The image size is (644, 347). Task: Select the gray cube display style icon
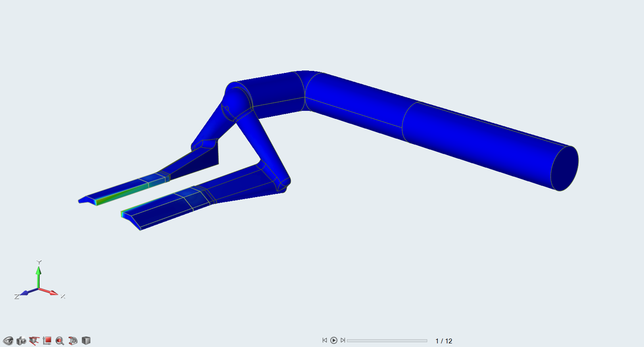tap(86, 340)
